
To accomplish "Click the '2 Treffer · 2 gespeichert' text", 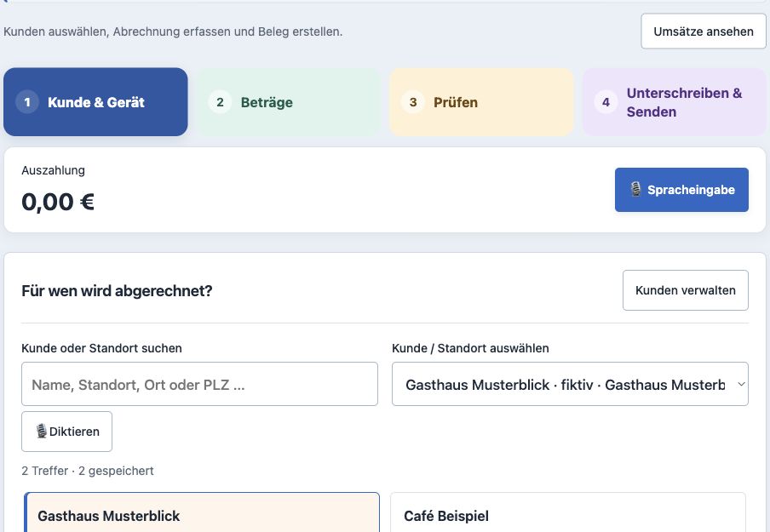I will 88,471.
